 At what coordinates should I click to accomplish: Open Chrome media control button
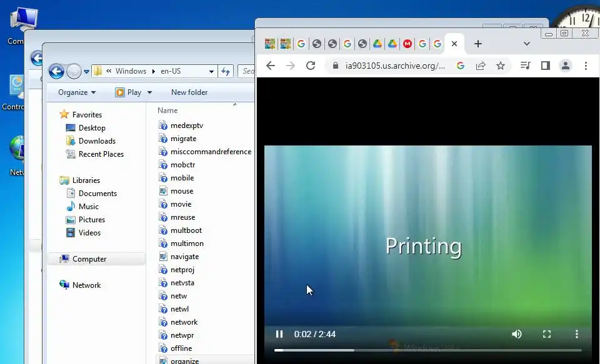526,66
